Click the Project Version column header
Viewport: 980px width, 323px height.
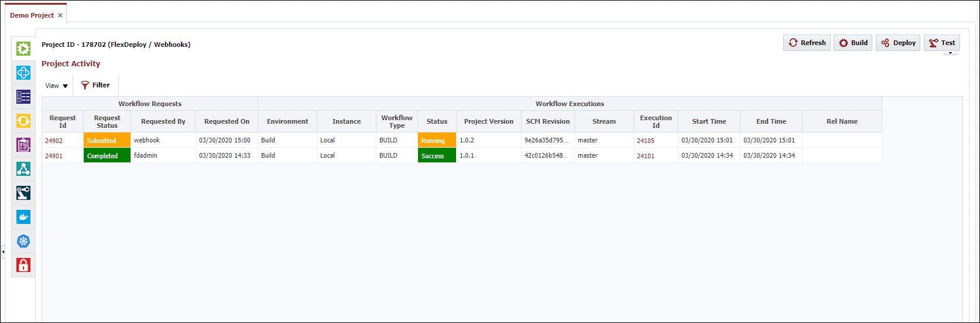(x=489, y=121)
